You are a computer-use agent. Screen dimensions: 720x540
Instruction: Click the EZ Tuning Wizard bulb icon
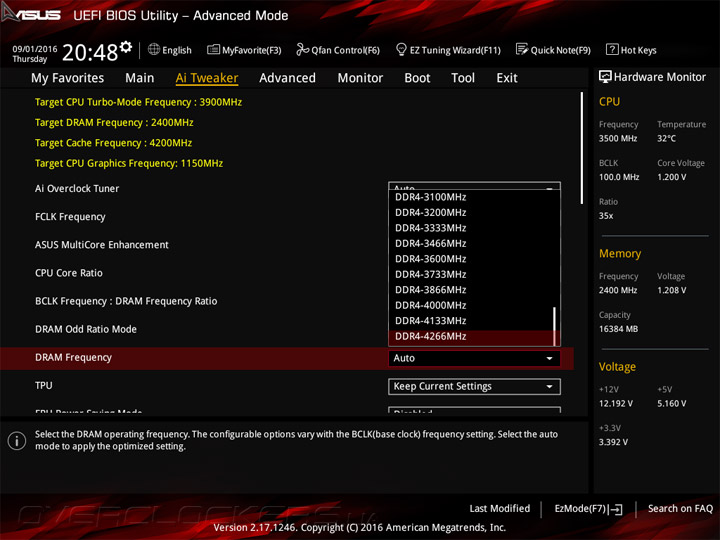tap(401, 49)
